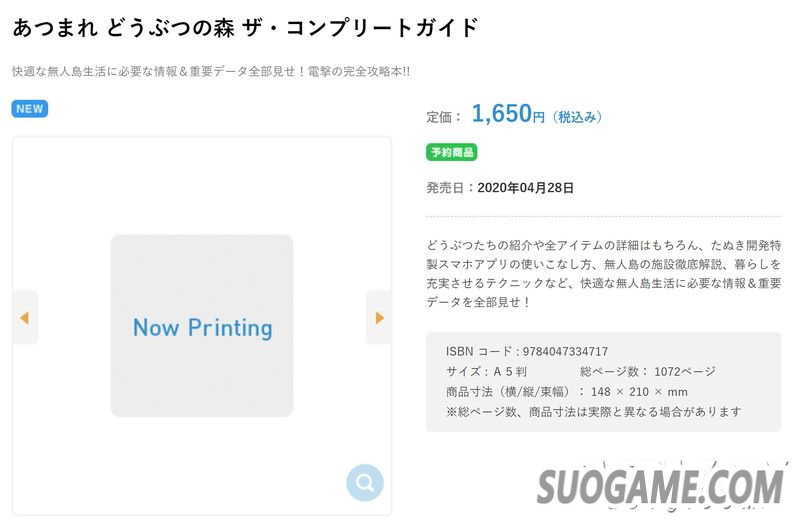Click the 商品寸法 148 × 210 dimensions line
Image resolution: width=800 pixels, height=524 pixels.
[567, 391]
